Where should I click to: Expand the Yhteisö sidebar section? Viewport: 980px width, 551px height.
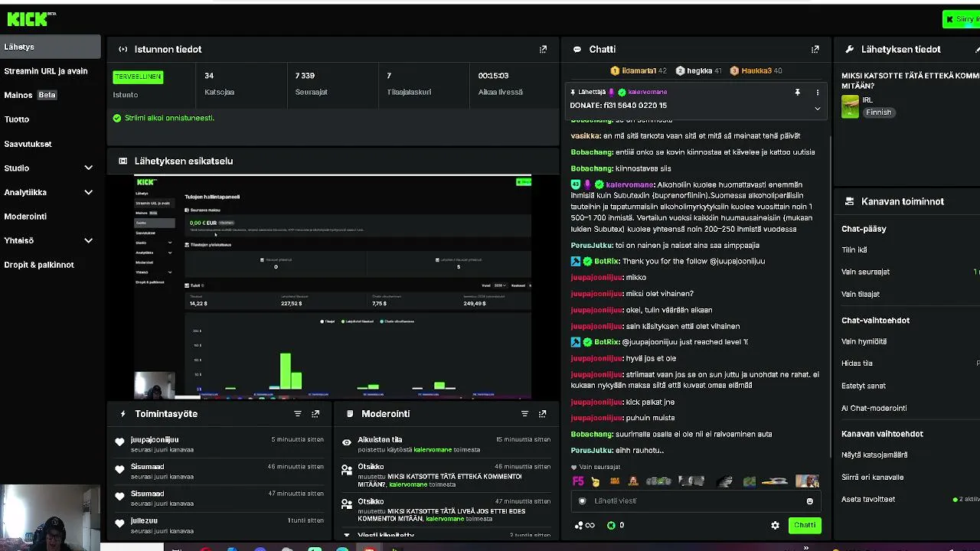(88, 240)
